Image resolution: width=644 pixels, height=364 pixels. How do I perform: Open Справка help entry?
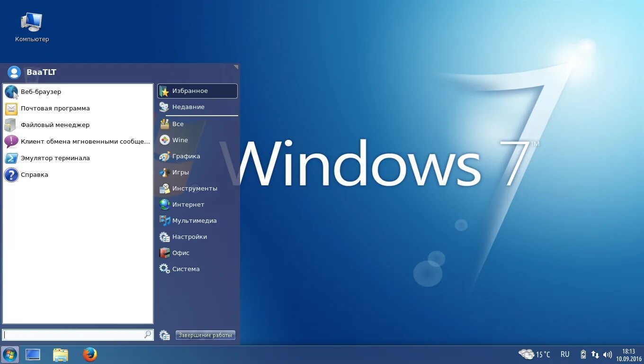point(78,175)
